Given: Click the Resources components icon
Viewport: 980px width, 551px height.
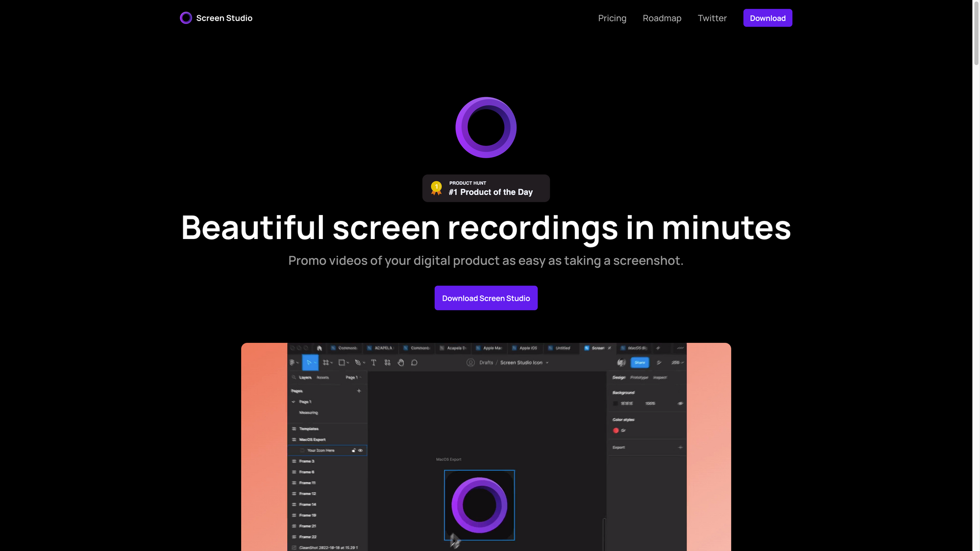Looking at the screenshot, I should 388,362.
